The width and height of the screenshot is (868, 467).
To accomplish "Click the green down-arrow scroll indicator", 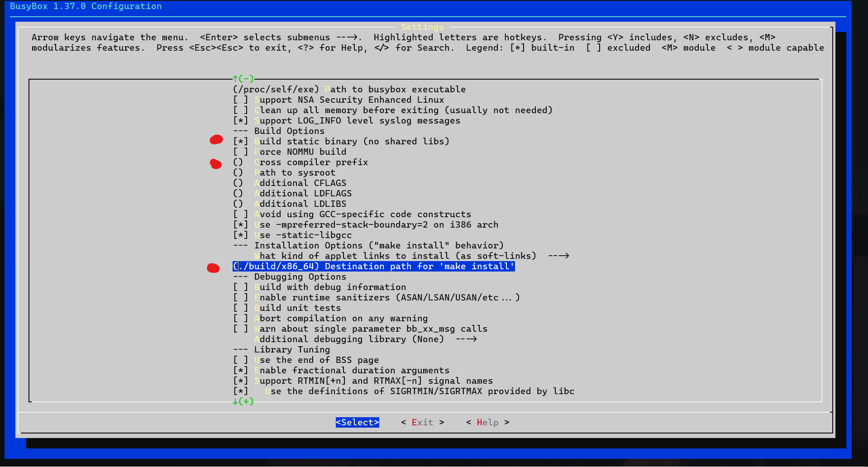I will [x=243, y=401].
